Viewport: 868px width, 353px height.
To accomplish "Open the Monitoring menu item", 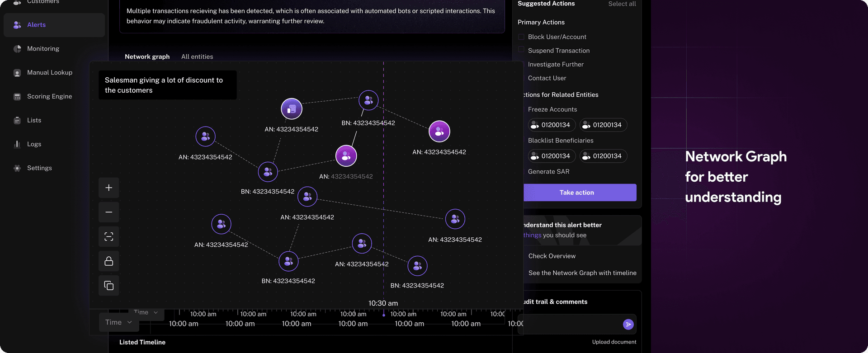I will [x=43, y=49].
